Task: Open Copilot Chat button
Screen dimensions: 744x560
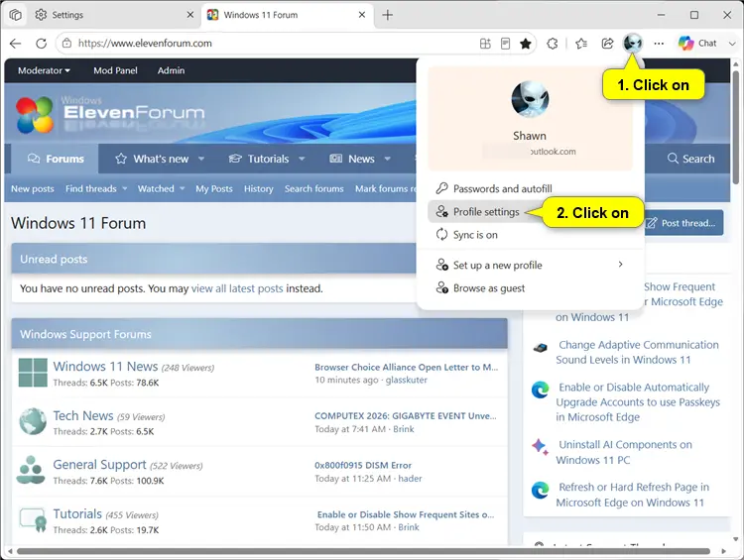Action: [697, 44]
